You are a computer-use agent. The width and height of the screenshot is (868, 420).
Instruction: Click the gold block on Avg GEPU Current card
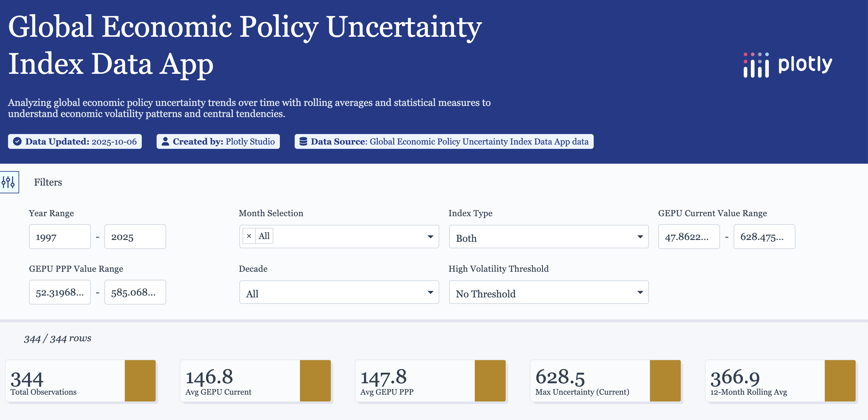click(x=315, y=380)
